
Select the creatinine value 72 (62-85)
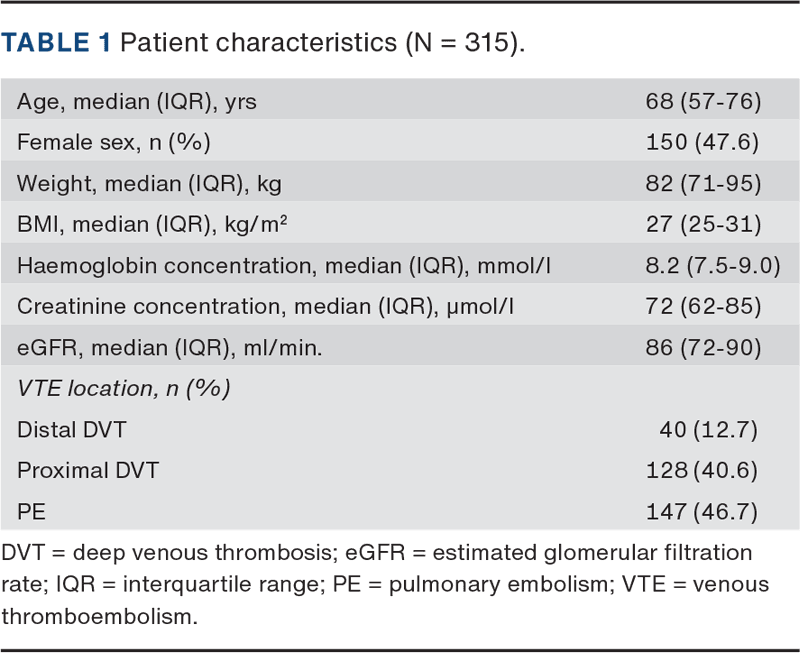tap(703, 307)
